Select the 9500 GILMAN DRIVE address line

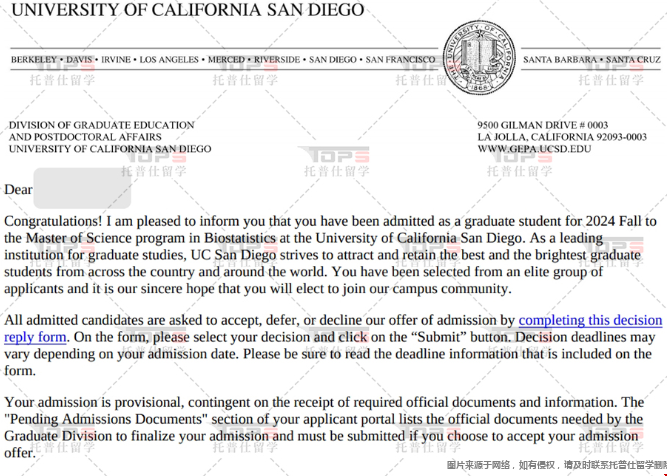pos(543,125)
